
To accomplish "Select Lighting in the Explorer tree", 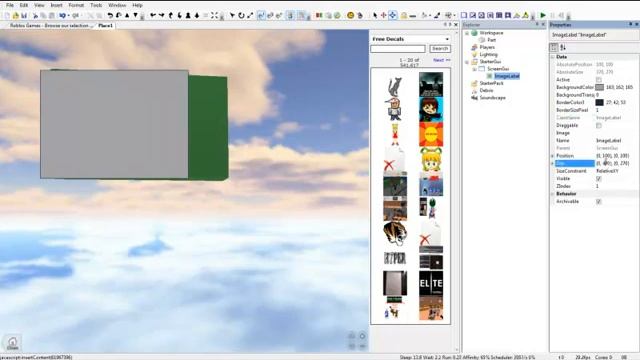I will pos(488,55).
